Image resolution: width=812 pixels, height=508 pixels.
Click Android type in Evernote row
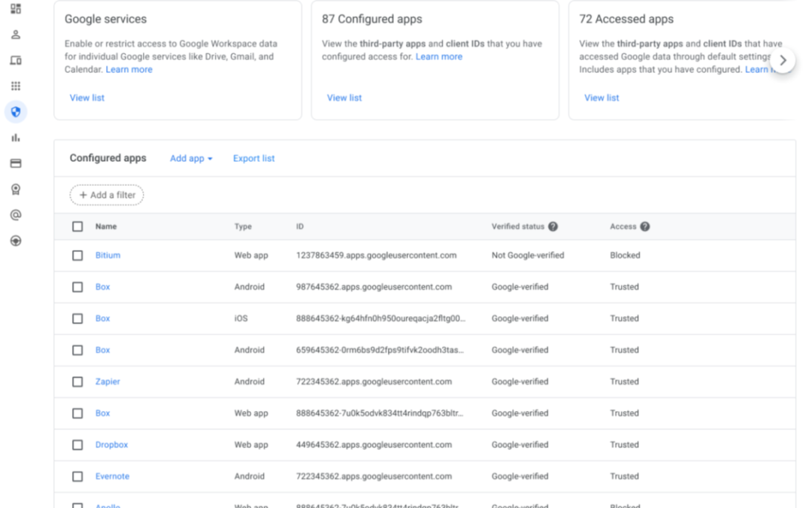(249, 476)
